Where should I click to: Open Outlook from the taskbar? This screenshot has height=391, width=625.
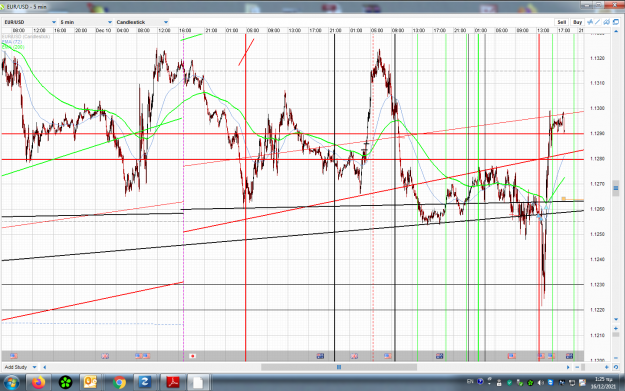point(90,383)
